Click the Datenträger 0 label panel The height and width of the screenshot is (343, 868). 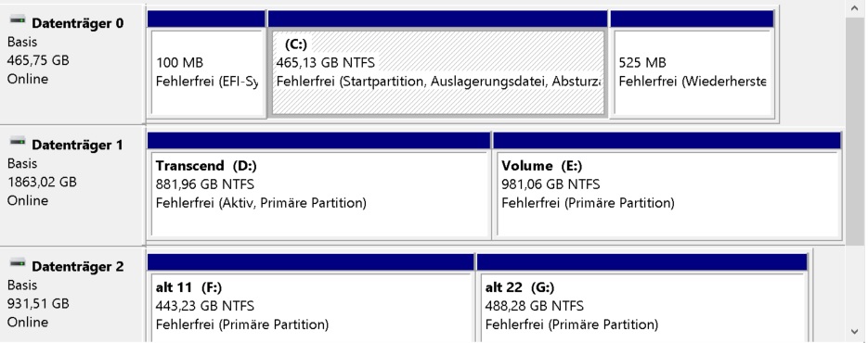tap(72, 64)
